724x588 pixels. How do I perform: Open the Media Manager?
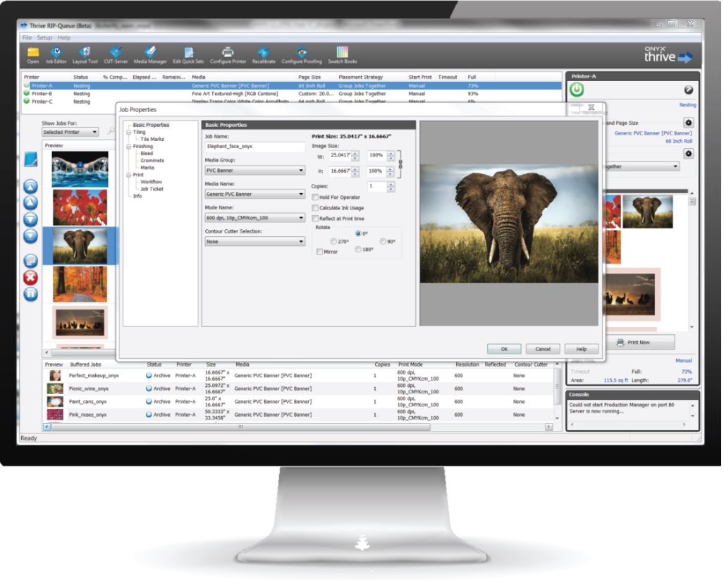point(150,55)
